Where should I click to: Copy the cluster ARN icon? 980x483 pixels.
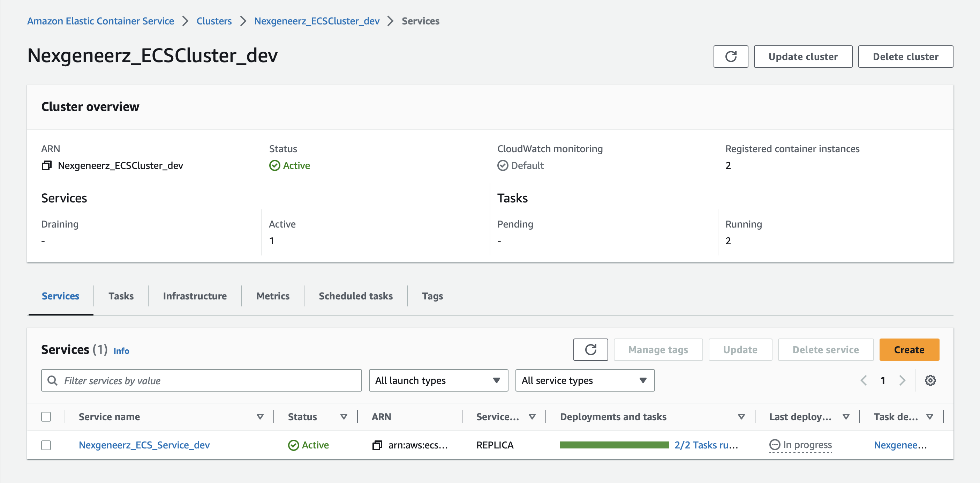click(x=46, y=165)
